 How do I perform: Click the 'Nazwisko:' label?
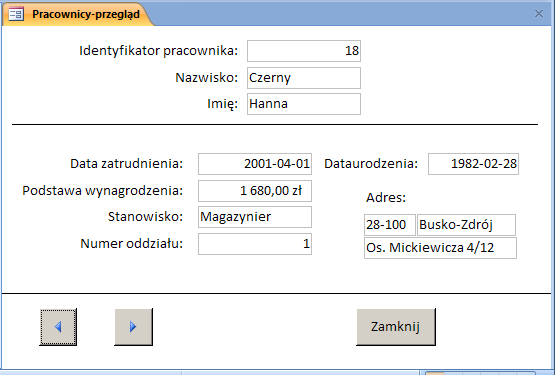(207, 78)
